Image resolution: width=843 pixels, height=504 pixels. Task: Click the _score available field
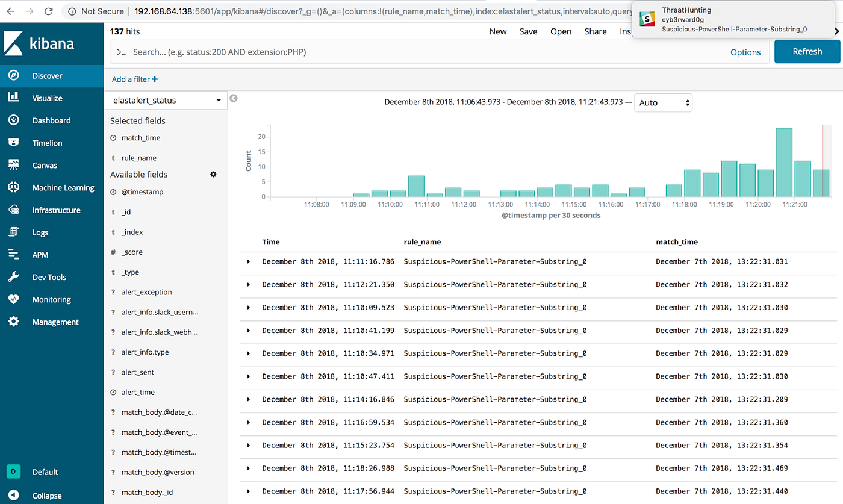click(132, 252)
